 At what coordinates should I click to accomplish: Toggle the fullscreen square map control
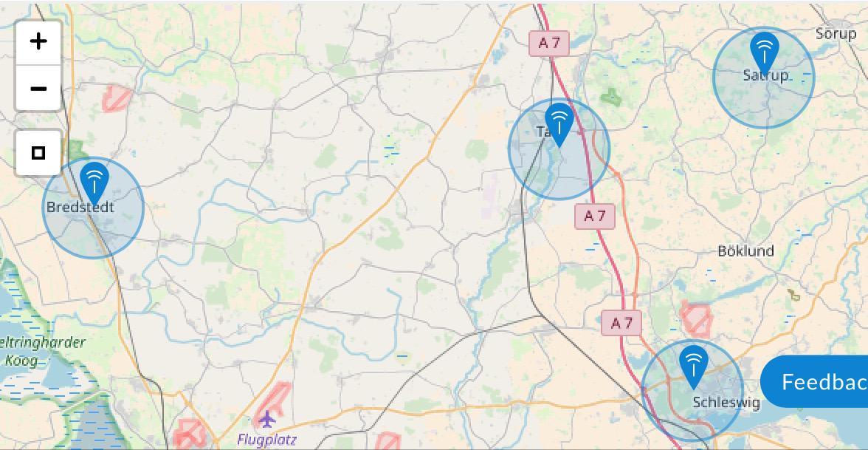tap(38, 153)
